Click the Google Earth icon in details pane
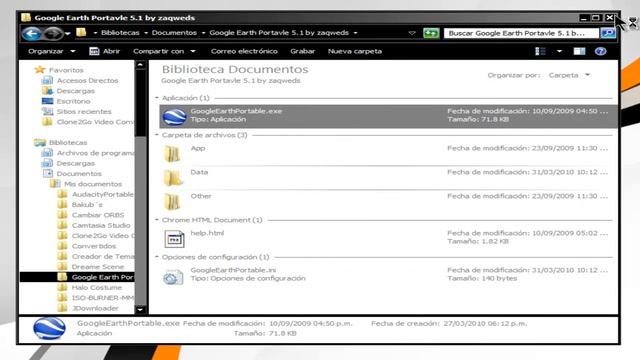 (x=49, y=329)
